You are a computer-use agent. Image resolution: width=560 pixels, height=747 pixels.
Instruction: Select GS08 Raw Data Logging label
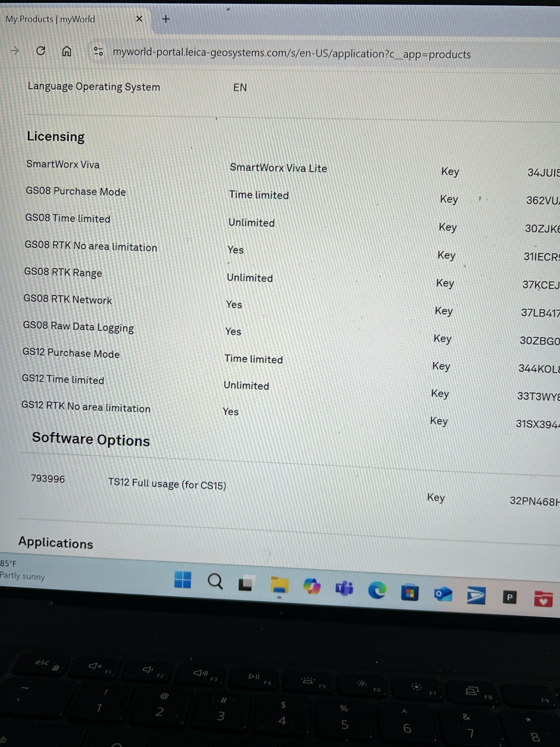[x=78, y=327]
